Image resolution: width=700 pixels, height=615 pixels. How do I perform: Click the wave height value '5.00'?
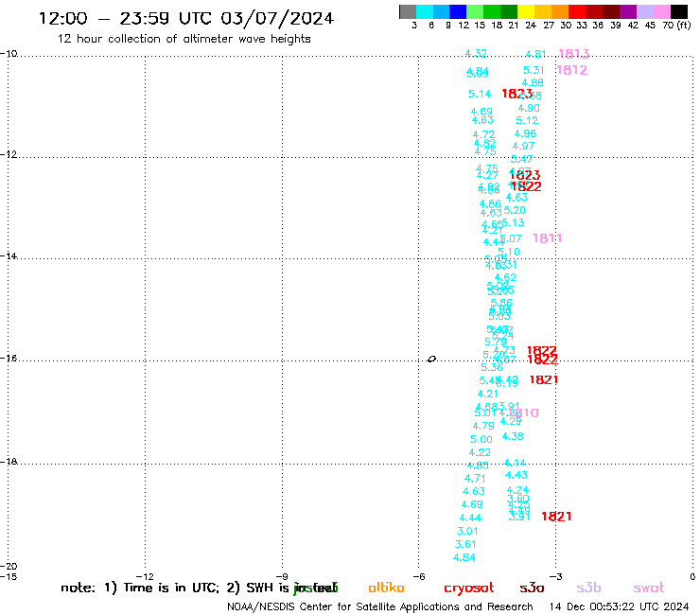[481, 439]
